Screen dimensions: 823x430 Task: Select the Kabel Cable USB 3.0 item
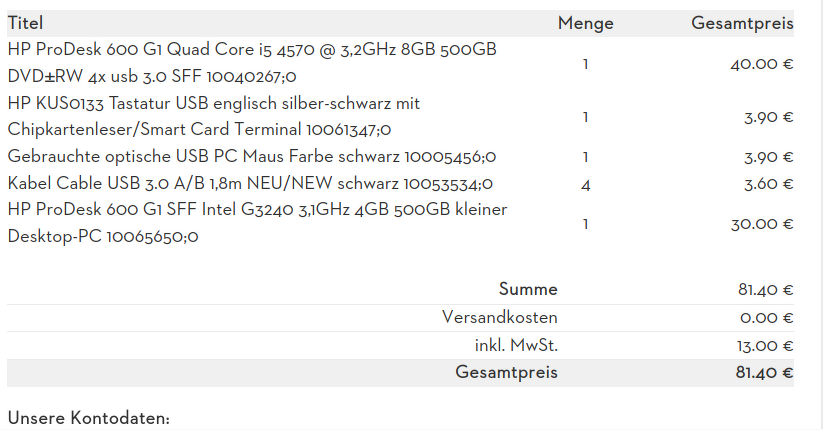coord(250,184)
